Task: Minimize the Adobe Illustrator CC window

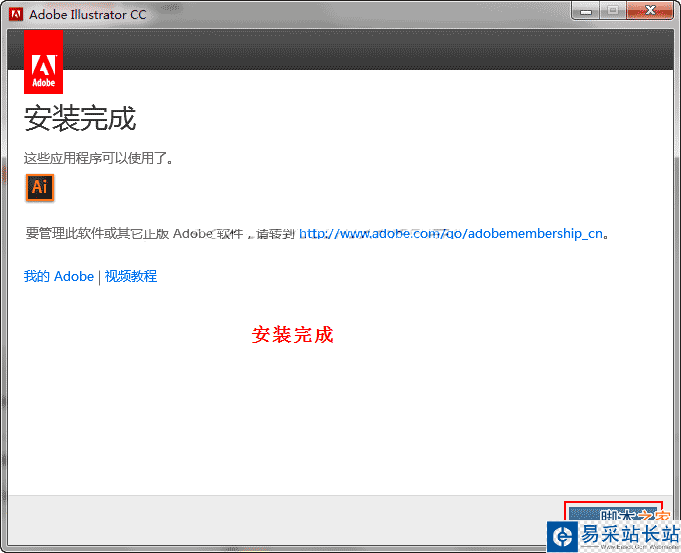Action: tap(586, 11)
